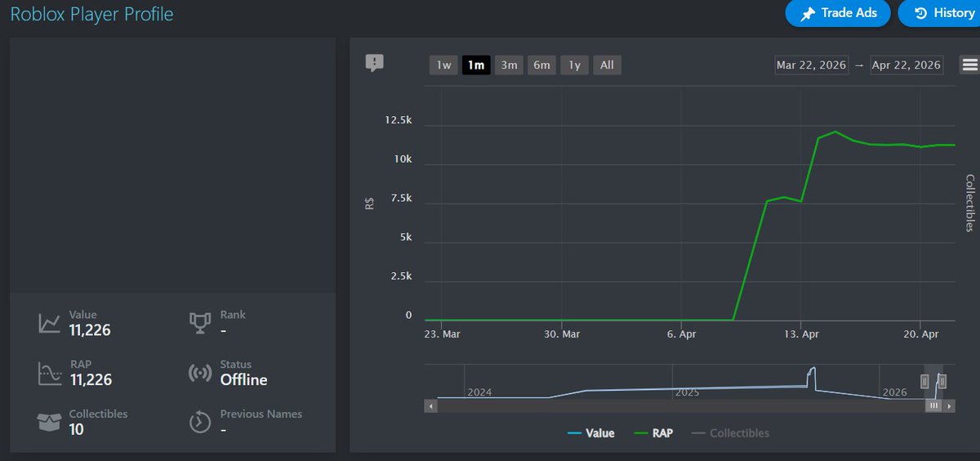The image size is (980, 461).
Task: Open the chart hamburger context menu
Action: coord(969,65)
